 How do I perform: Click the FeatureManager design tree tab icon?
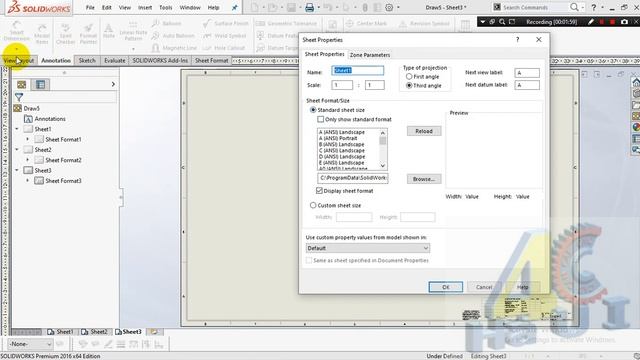(22, 84)
